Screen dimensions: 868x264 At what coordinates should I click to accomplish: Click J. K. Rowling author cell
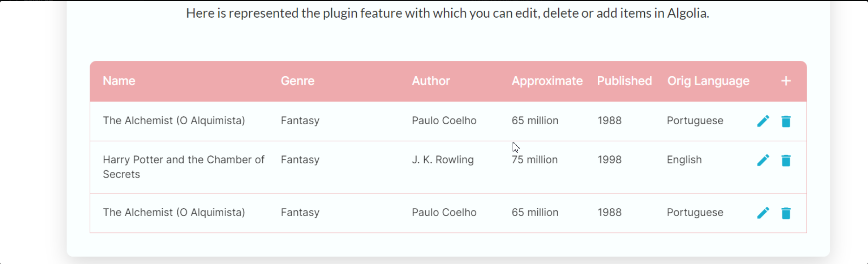click(443, 160)
